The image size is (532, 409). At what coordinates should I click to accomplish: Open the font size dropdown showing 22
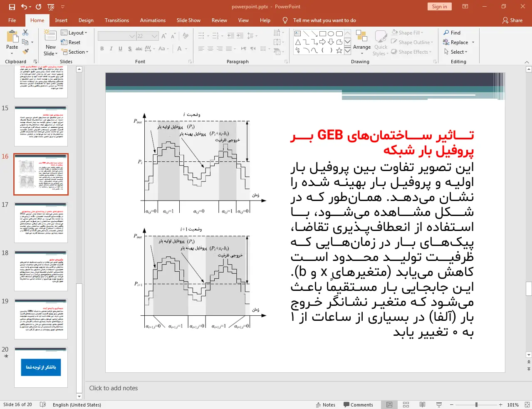[x=154, y=36]
